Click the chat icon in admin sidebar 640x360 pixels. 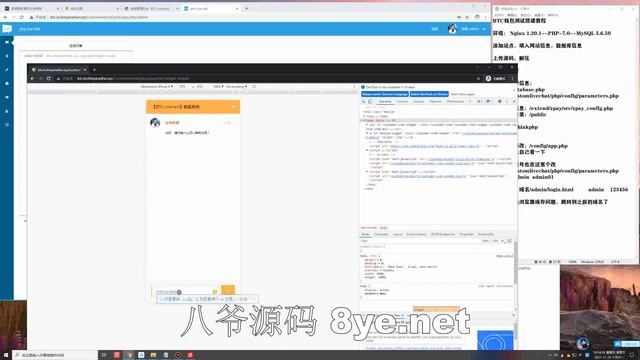[7, 42]
